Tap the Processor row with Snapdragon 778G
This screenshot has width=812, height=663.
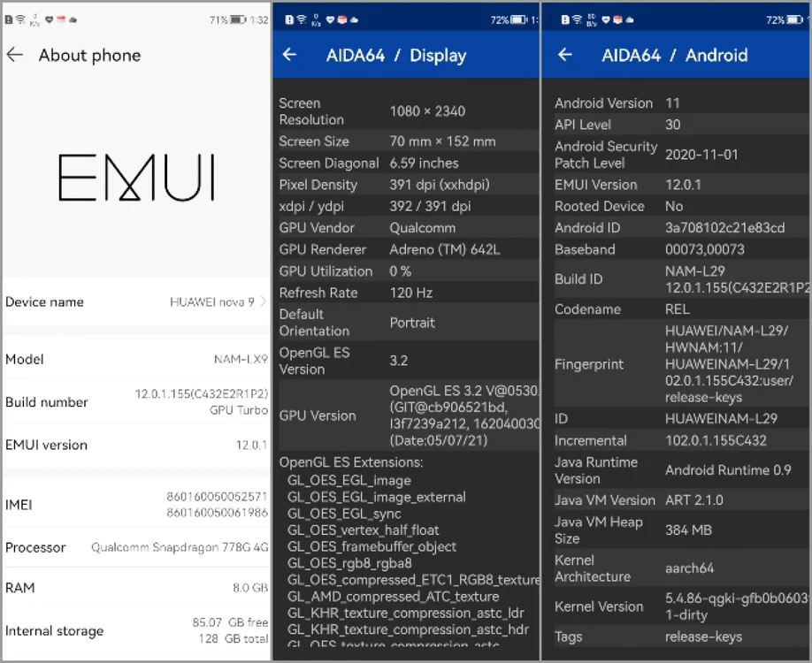[x=136, y=547]
